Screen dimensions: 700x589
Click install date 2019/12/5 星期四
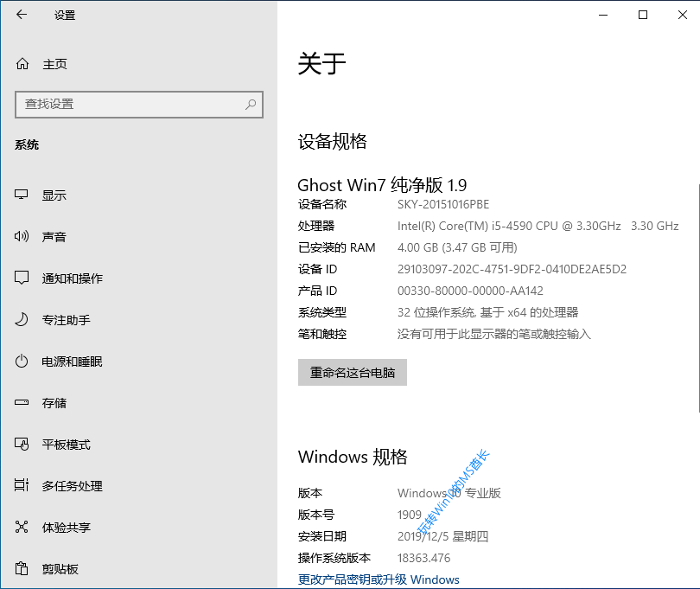point(442,536)
